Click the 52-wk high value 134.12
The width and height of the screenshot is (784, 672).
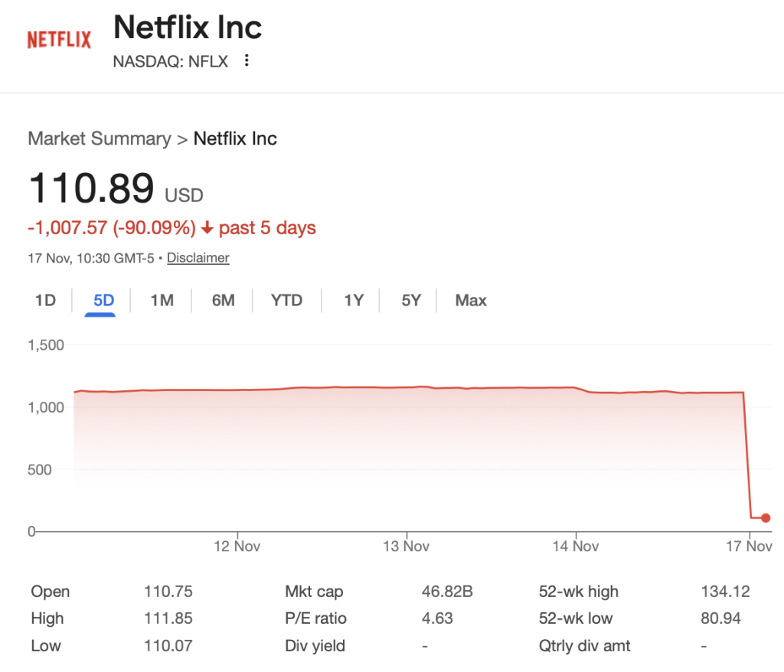(x=725, y=592)
